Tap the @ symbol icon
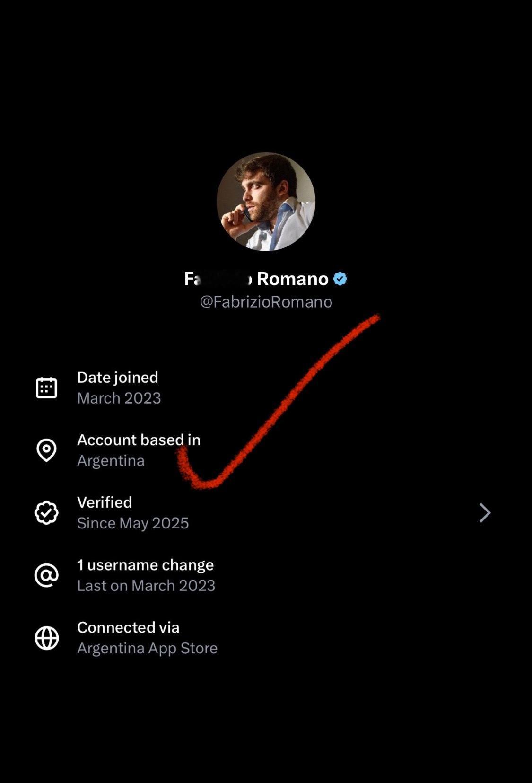532x783 pixels. tap(46, 575)
